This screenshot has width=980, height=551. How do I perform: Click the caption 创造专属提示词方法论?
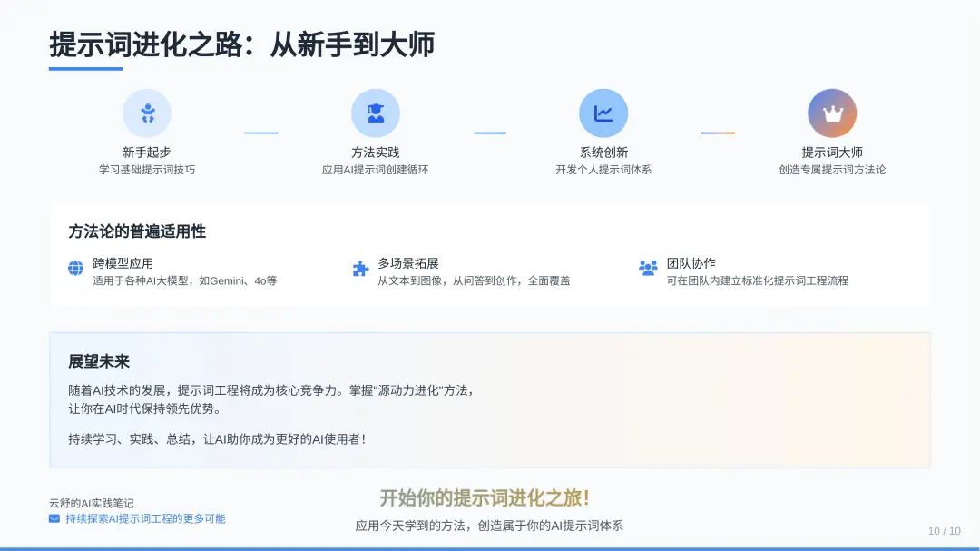tap(832, 170)
